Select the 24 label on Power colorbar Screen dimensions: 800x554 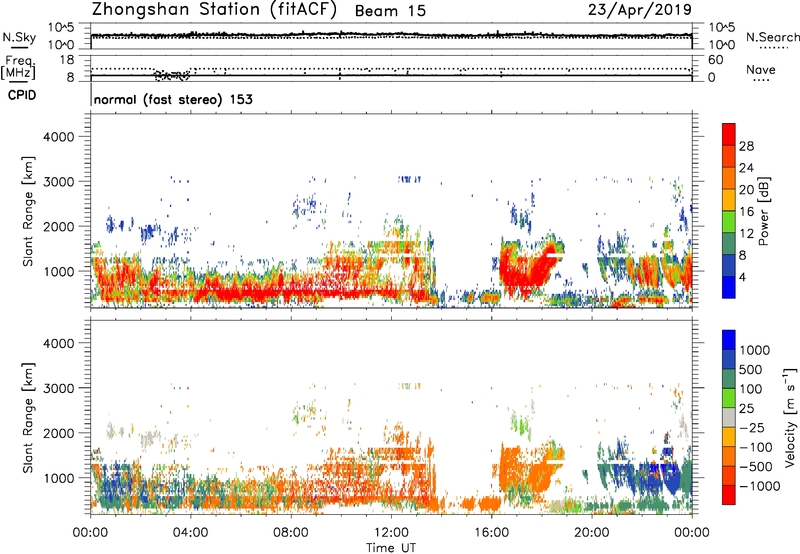(x=746, y=168)
